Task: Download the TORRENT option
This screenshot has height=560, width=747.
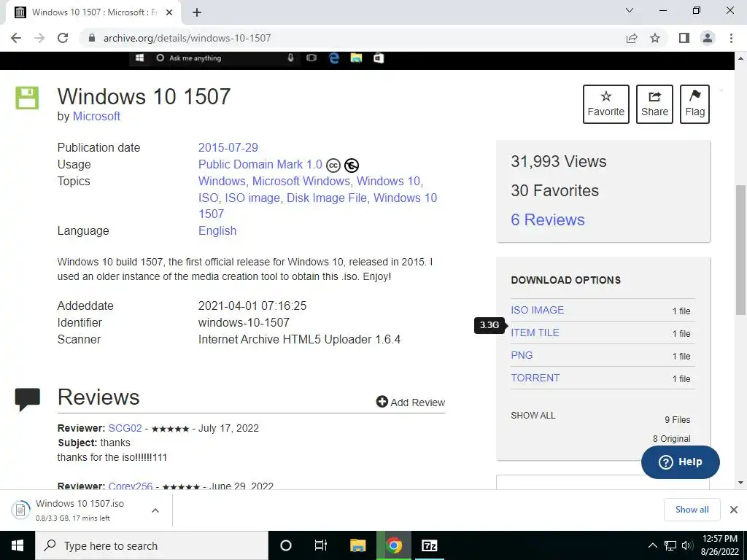Action: click(x=535, y=378)
